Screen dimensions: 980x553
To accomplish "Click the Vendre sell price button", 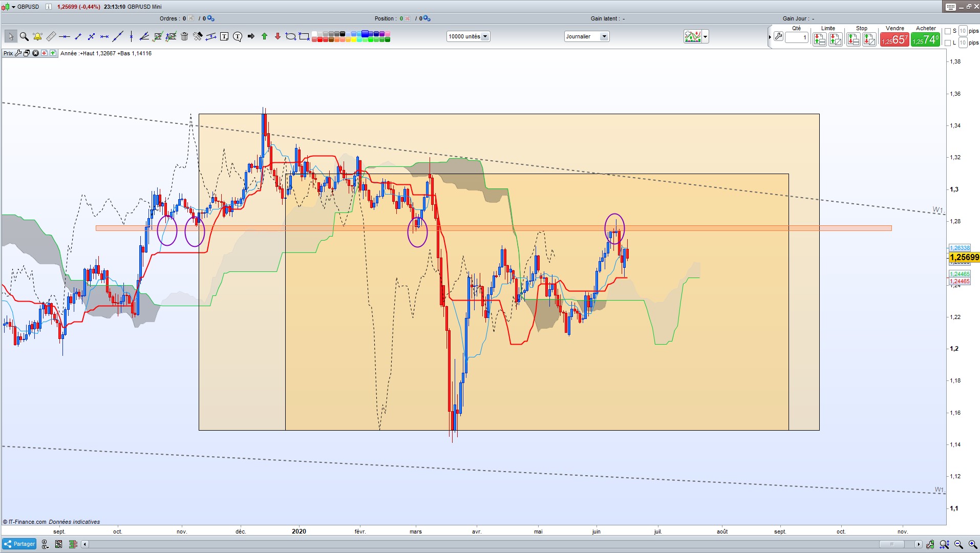I will click(x=894, y=40).
